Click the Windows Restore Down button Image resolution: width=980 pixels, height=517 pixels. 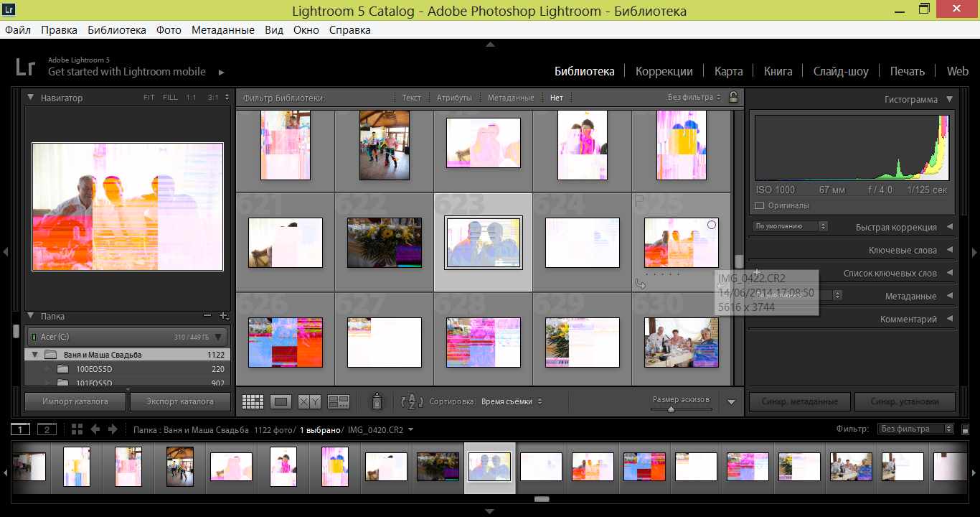click(925, 9)
